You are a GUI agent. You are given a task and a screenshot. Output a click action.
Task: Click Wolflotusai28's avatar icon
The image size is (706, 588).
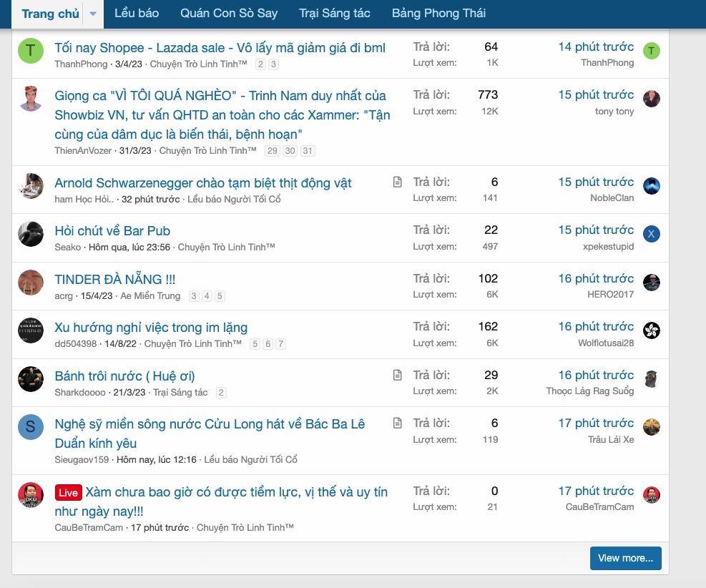point(651,330)
